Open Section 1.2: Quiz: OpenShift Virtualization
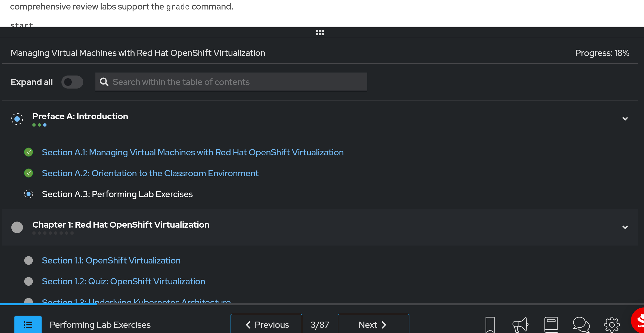Viewport: 644px width, 333px height. pyautogui.click(x=124, y=281)
